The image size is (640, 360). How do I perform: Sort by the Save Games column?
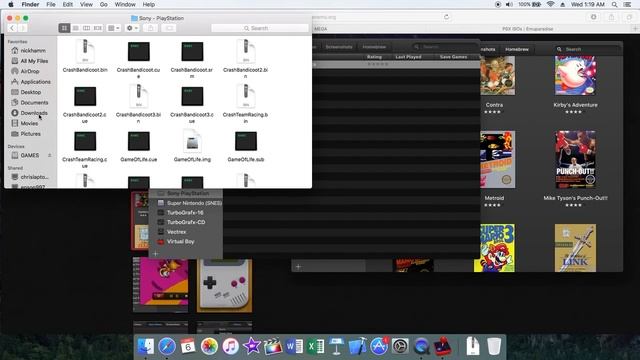click(x=453, y=57)
